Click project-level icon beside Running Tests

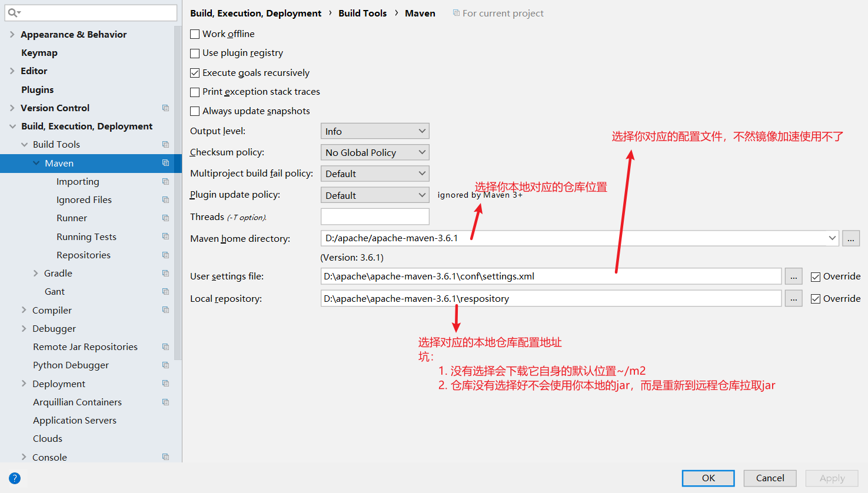click(x=165, y=236)
